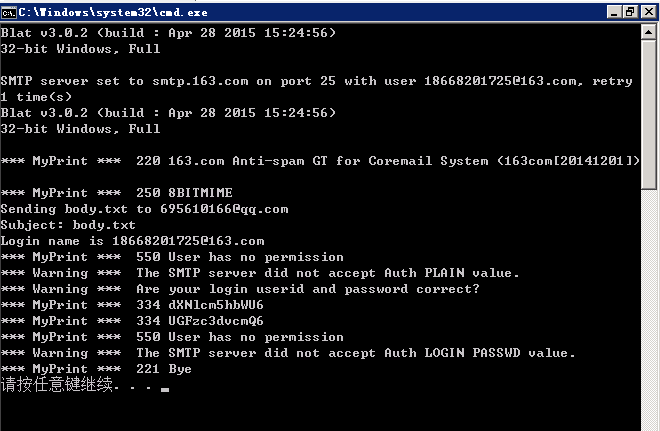Minimize the cmd.exe window
Image resolution: width=660 pixels, height=431 pixels.
tap(614, 12)
